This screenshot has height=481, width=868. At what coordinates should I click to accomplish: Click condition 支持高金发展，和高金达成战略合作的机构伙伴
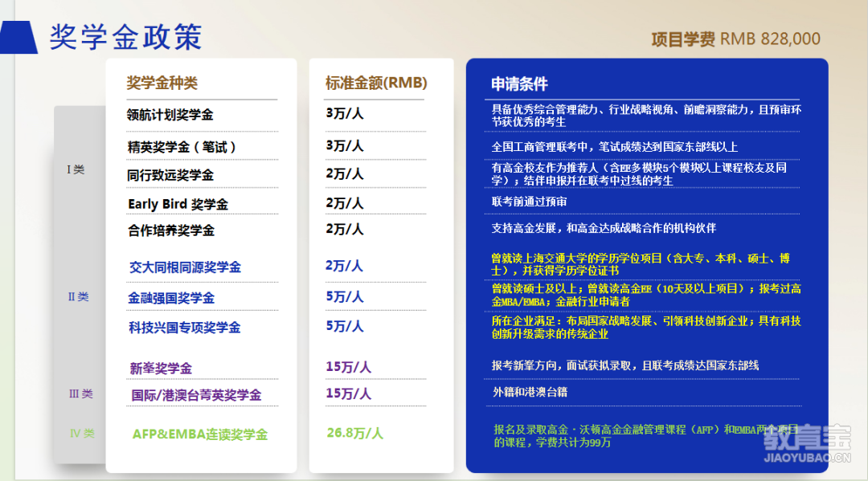tap(604, 228)
